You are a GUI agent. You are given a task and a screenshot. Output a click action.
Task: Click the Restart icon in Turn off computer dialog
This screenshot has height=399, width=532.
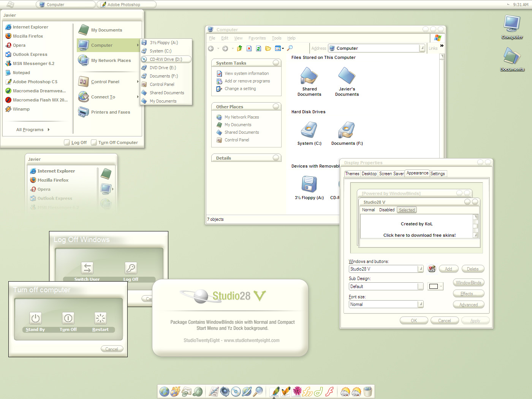pyautogui.click(x=100, y=318)
